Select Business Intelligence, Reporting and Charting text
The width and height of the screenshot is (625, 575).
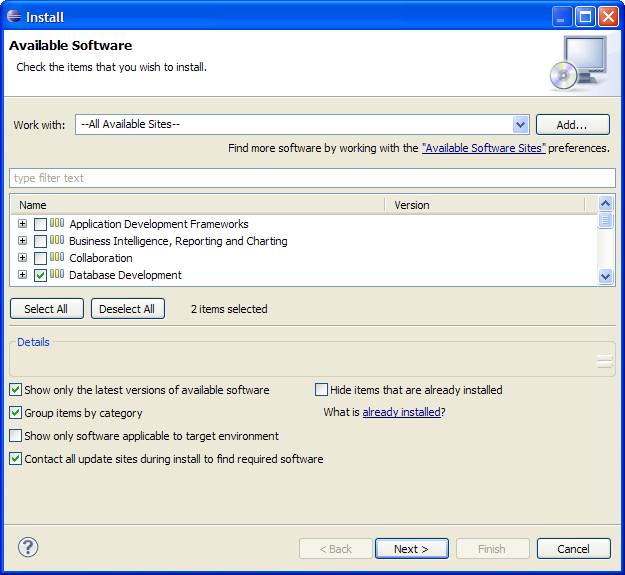[178, 241]
